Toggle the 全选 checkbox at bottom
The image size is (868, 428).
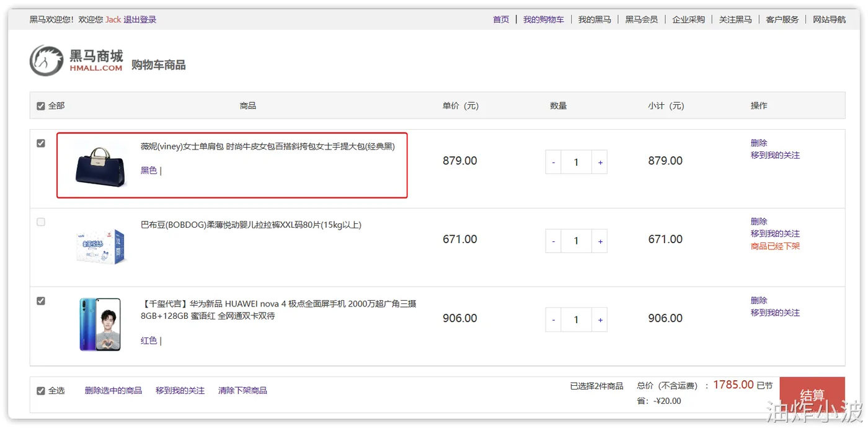(x=41, y=391)
